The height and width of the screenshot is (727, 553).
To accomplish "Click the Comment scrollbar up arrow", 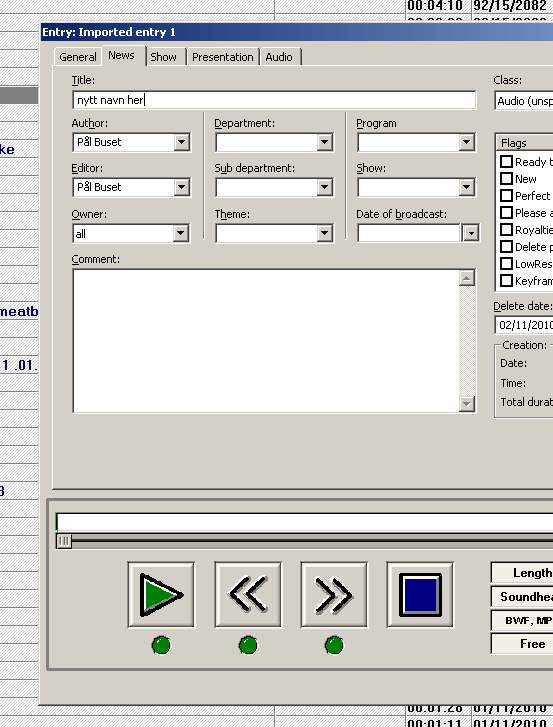I will [467, 278].
